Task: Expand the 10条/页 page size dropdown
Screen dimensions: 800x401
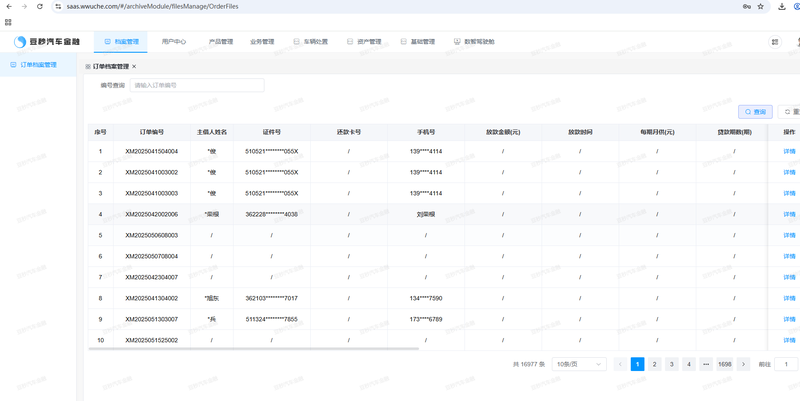Action: tap(580, 365)
